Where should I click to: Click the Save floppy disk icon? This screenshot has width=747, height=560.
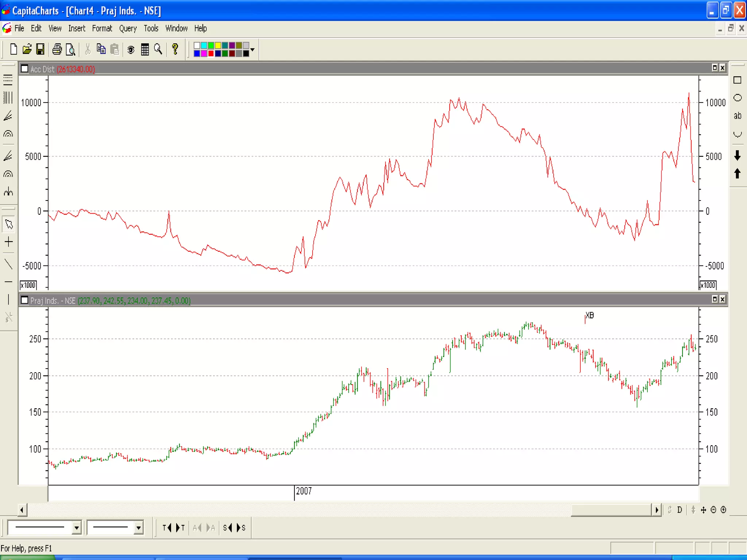(40, 49)
